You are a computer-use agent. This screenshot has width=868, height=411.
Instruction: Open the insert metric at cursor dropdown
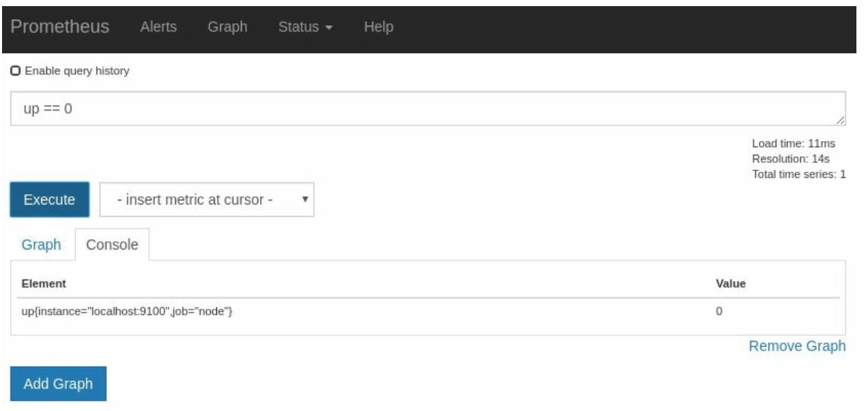[207, 200]
